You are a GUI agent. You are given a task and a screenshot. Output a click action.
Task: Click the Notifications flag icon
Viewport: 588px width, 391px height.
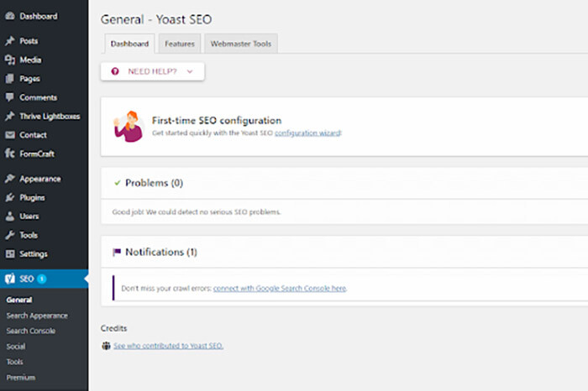[117, 252]
